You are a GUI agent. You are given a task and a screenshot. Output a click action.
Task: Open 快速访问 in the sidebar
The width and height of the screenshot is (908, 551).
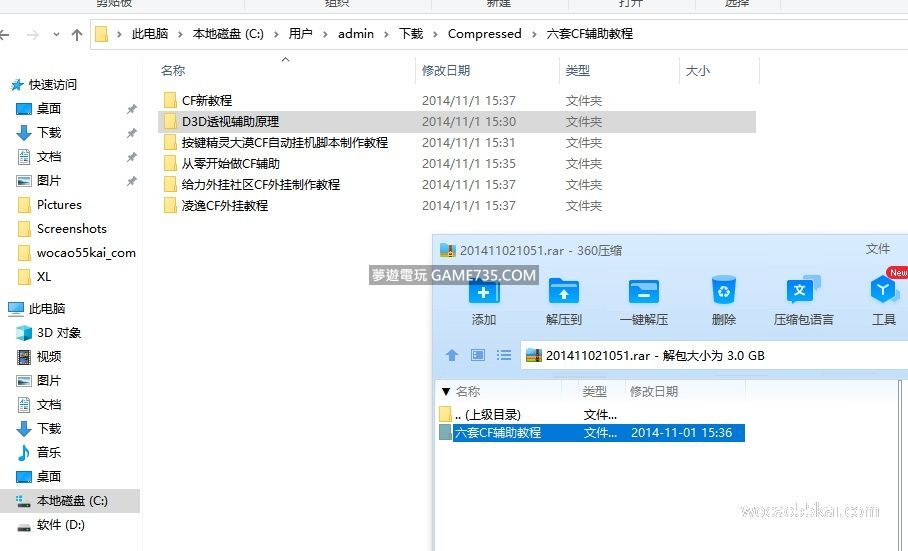click(x=52, y=85)
